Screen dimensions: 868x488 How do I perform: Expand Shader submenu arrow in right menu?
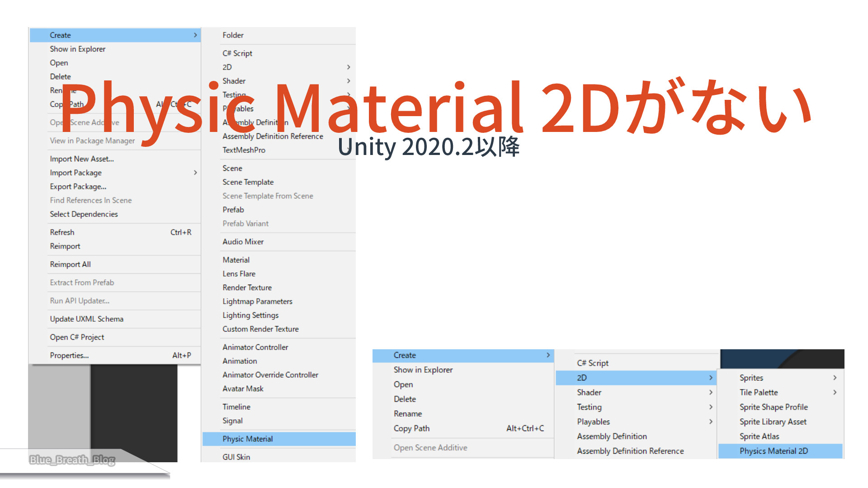(711, 393)
